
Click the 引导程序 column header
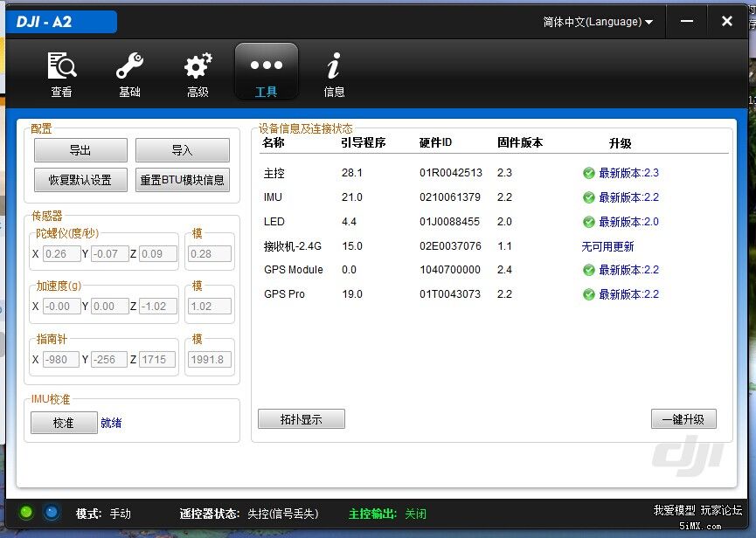[x=363, y=142]
